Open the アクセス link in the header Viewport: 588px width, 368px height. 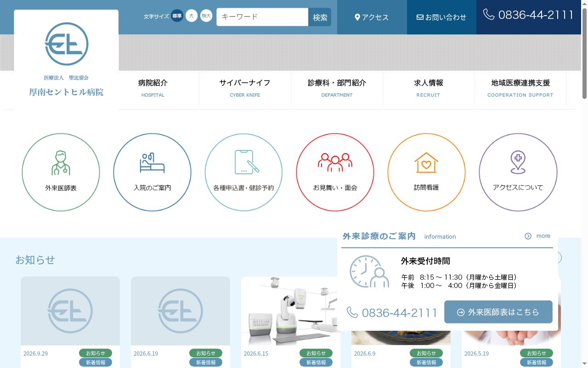pyautogui.click(x=372, y=17)
